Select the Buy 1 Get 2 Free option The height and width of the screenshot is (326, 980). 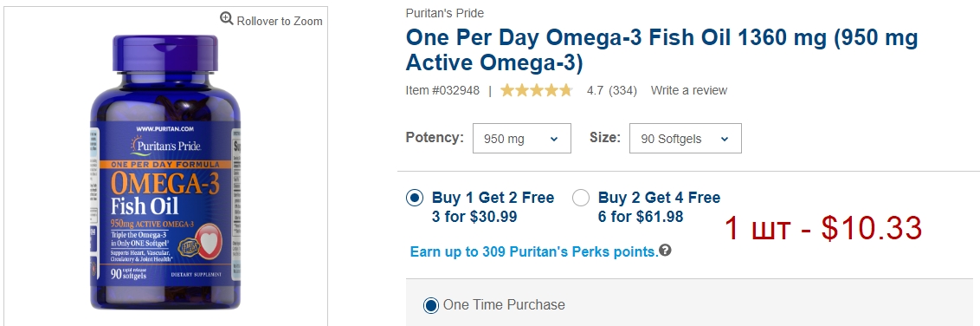[415, 199]
